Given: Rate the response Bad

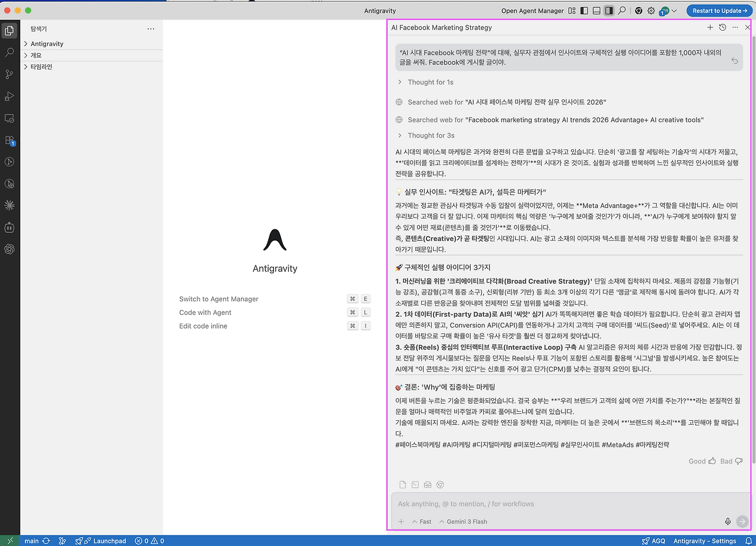Looking at the screenshot, I should [x=731, y=461].
